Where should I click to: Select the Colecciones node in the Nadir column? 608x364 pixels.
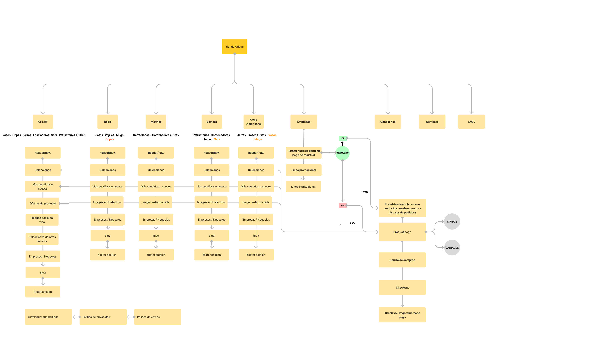(x=107, y=170)
